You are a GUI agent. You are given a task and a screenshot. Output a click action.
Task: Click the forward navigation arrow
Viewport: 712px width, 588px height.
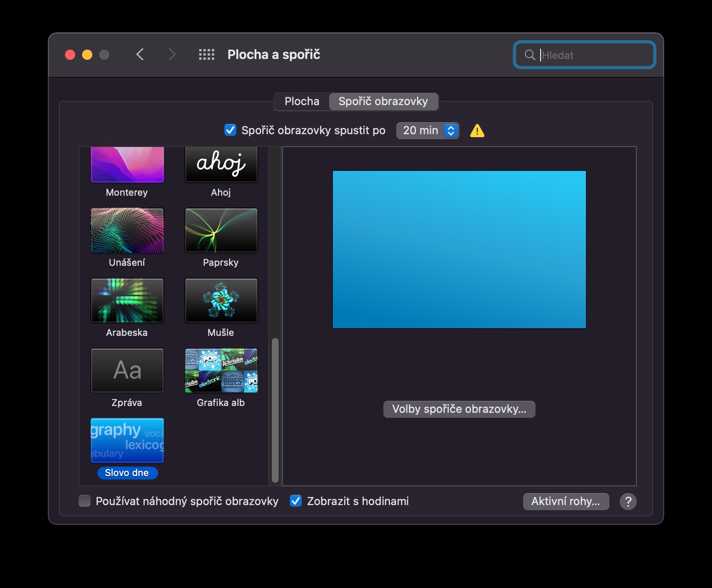pos(172,55)
